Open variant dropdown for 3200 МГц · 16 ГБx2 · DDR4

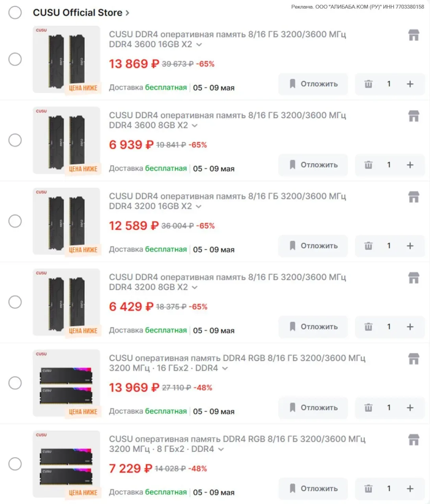click(x=225, y=369)
